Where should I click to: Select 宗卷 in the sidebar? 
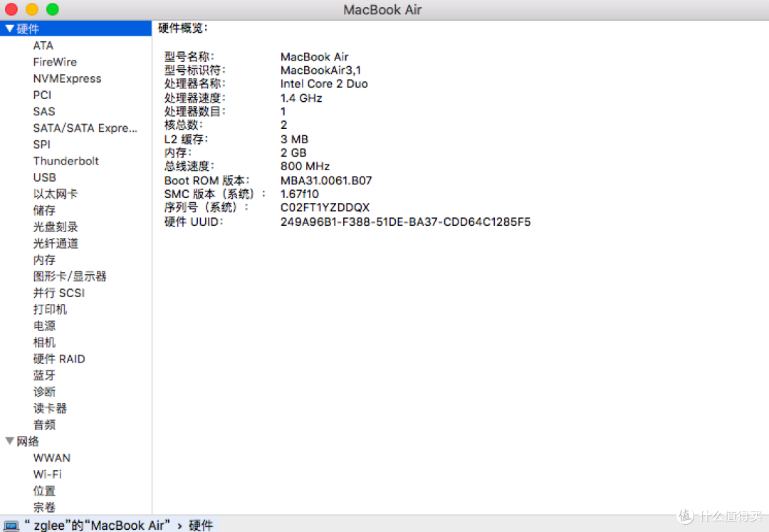pos(44,508)
